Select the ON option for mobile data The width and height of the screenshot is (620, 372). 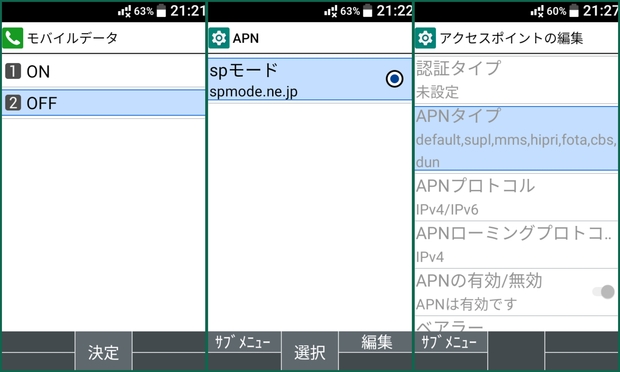(104, 72)
